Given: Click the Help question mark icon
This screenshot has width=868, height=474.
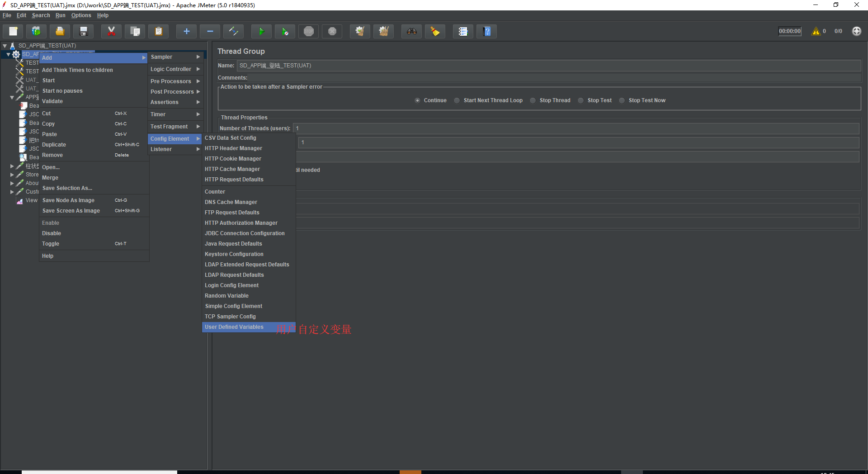Looking at the screenshot, I should coord(486,31).
